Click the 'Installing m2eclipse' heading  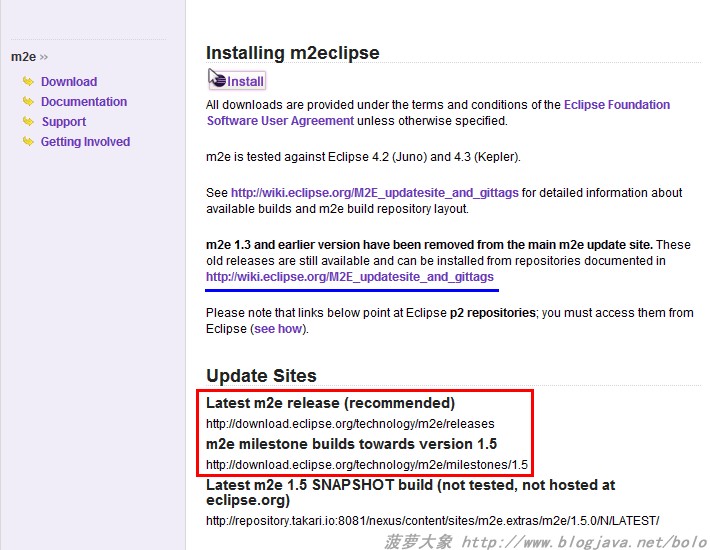click(293, 53)
